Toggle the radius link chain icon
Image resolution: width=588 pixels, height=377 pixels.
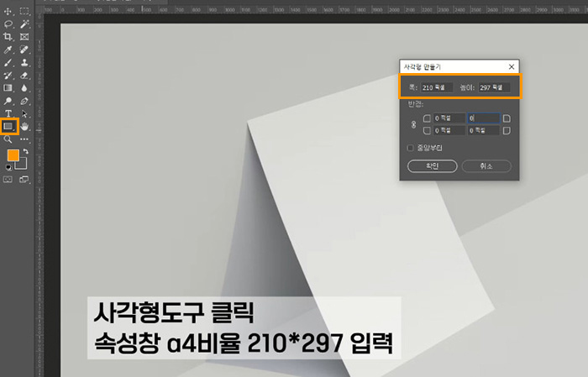(413, 125)
